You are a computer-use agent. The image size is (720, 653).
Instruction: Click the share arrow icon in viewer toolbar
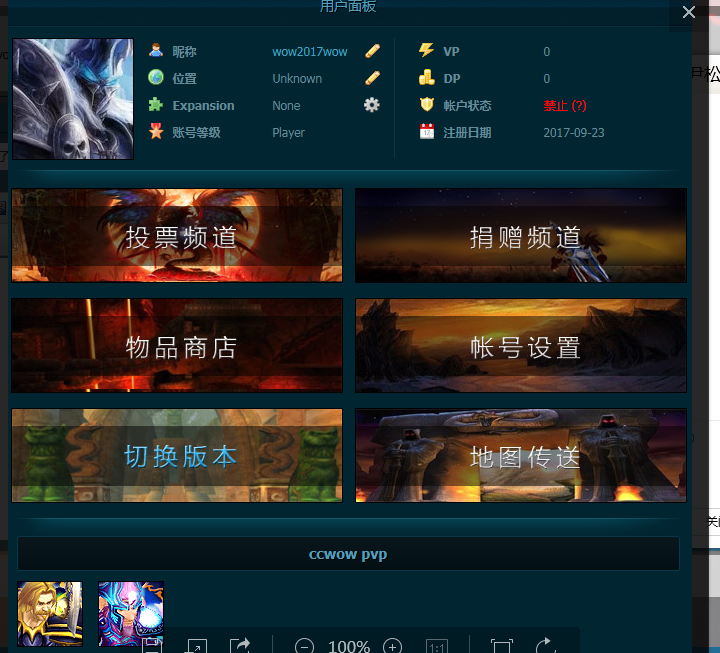pos(240,646)
